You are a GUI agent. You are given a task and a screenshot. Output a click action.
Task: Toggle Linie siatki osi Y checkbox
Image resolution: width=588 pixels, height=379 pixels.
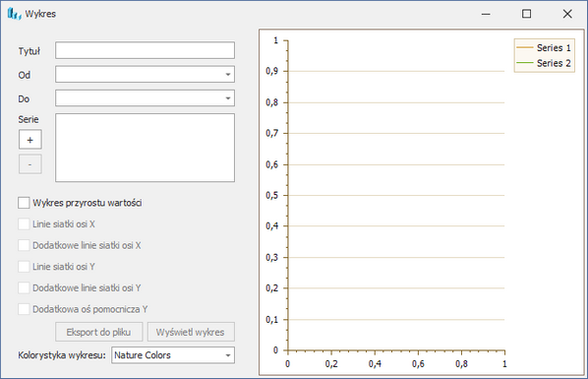[24, 267]
